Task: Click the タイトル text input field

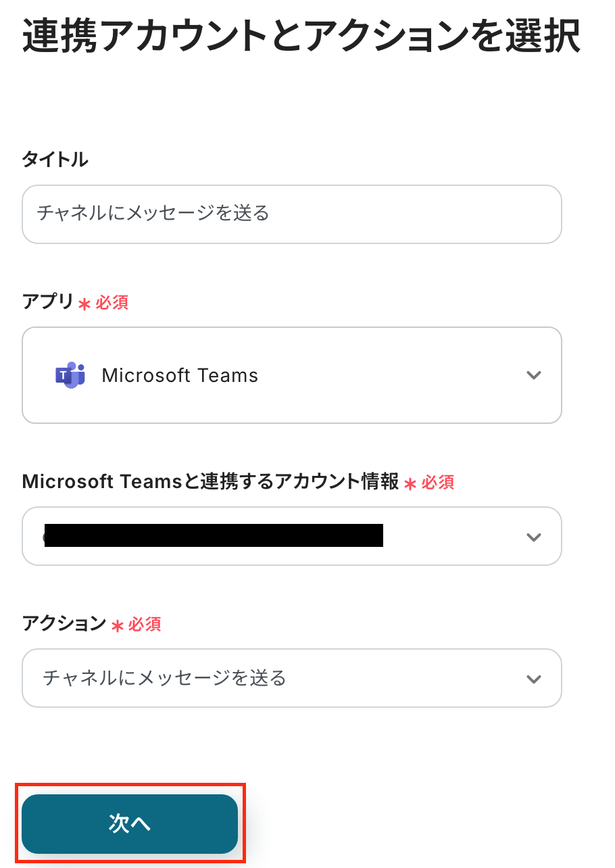Action: [x=291, y=214]
